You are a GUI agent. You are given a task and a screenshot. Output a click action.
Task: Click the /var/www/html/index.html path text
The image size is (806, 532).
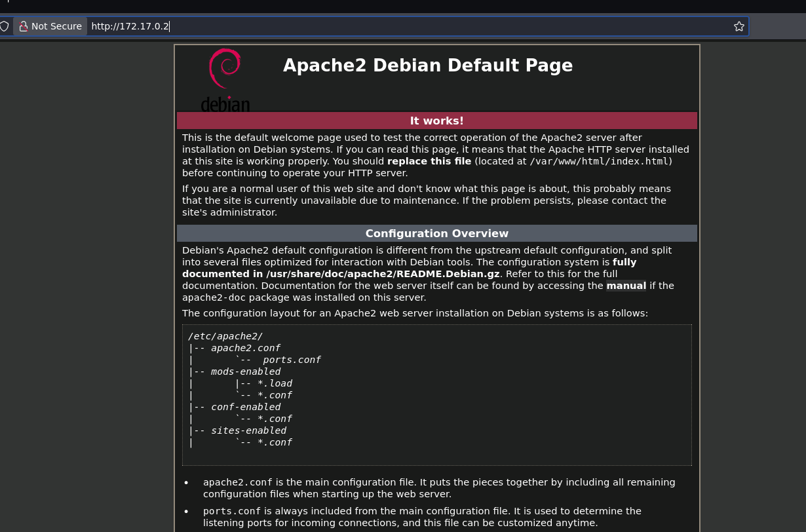click(x=598, y=161)
